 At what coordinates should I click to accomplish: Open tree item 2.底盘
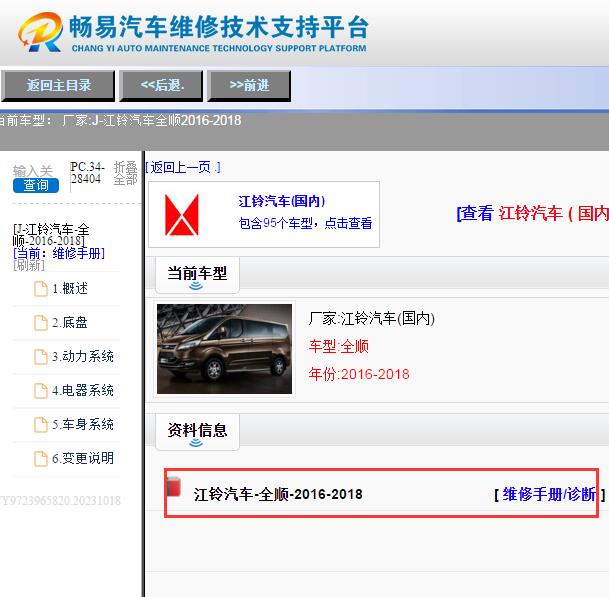70,322
